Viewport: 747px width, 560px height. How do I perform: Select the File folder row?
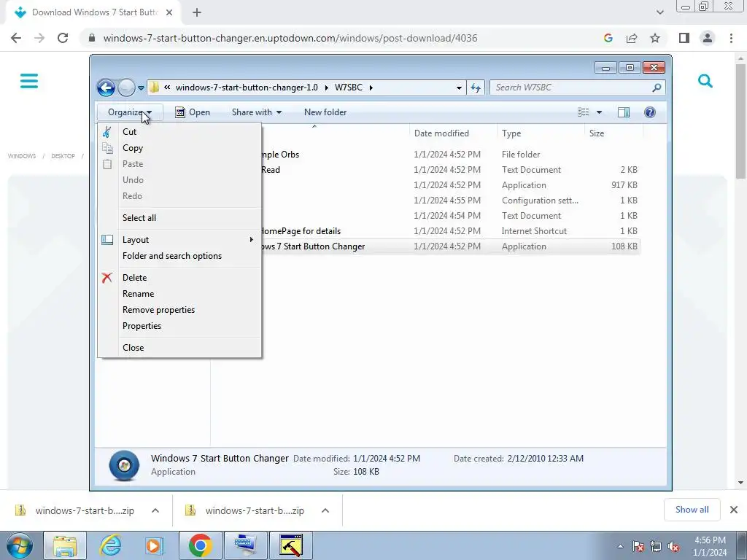coord(450,155)
